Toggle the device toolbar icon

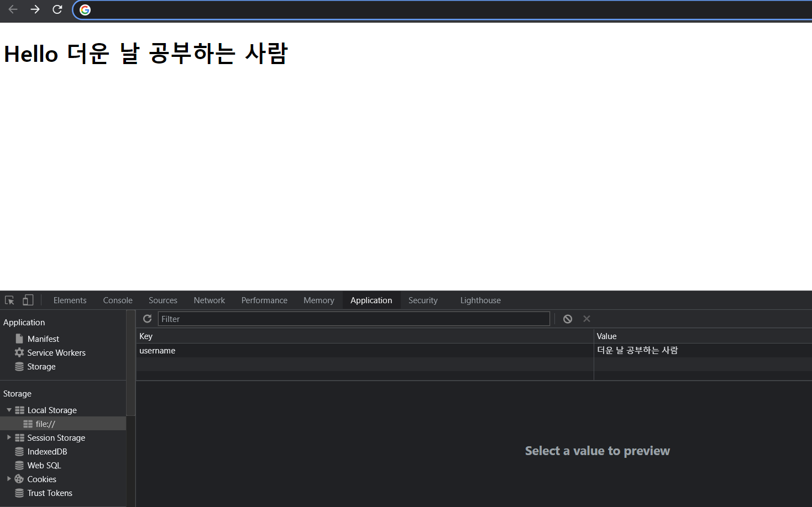coord(28,300)
